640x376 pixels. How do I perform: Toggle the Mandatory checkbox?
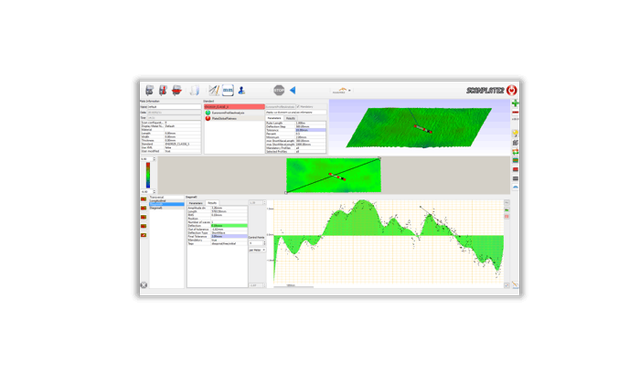pyautogui.click(x=298, y=107)
